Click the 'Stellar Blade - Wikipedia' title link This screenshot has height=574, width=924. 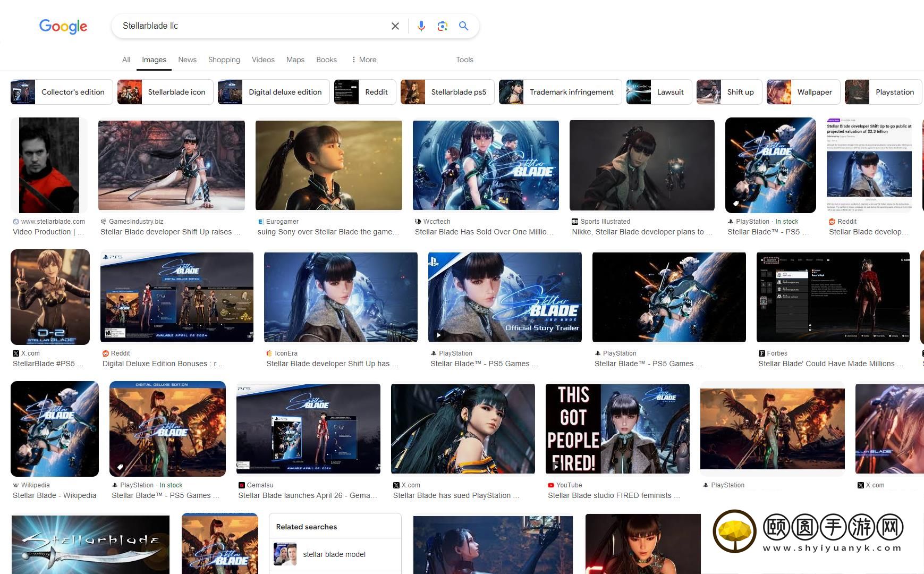[55, 495]
